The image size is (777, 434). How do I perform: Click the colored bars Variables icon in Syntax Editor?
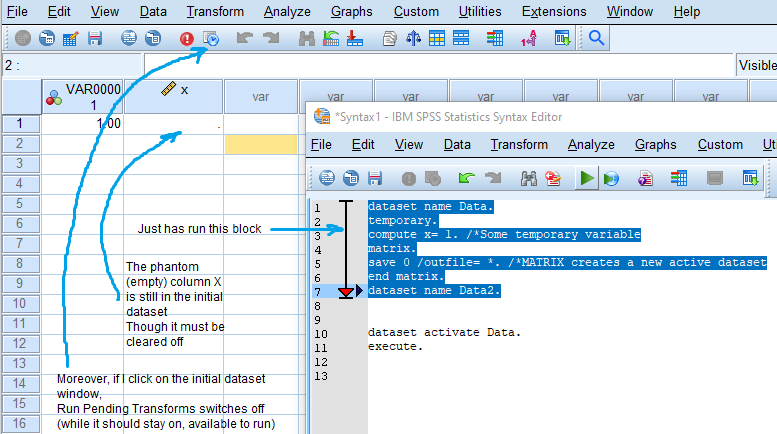[x=678, y=178]
